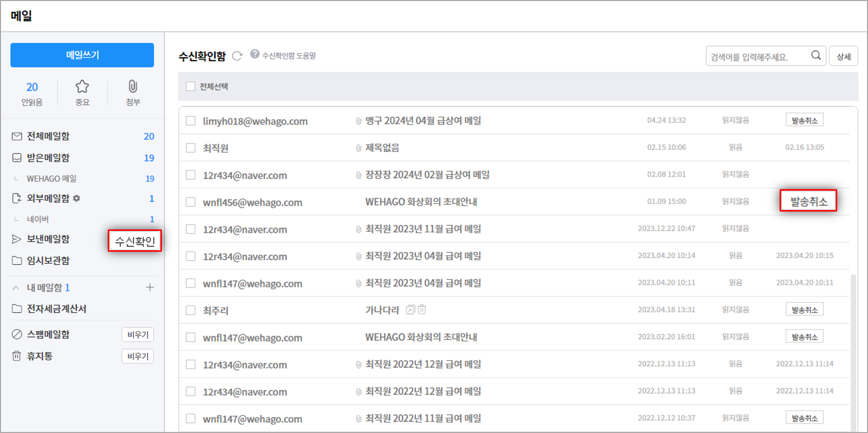This screenshot has height=433, width=868.
Task: Open the 외부메일함 settings gear icon
Action: coord(76,199)
